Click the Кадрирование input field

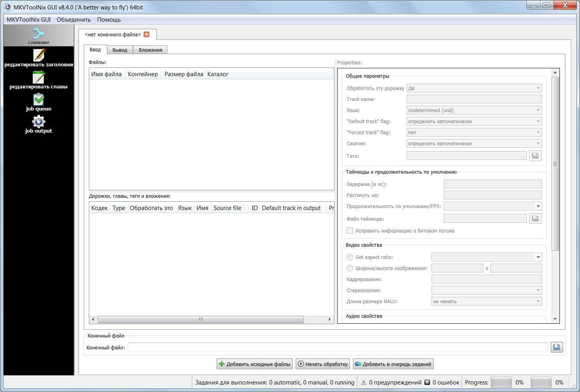coord(486,279)
